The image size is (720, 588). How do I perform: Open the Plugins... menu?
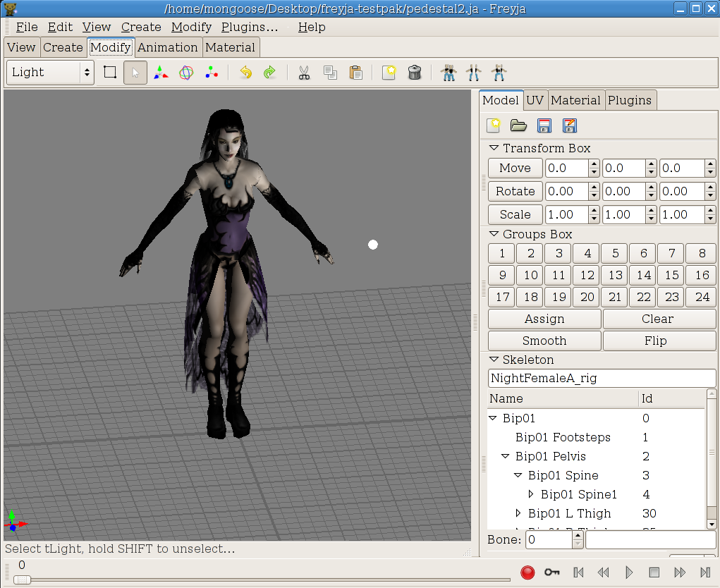click(x=250, y=27)
